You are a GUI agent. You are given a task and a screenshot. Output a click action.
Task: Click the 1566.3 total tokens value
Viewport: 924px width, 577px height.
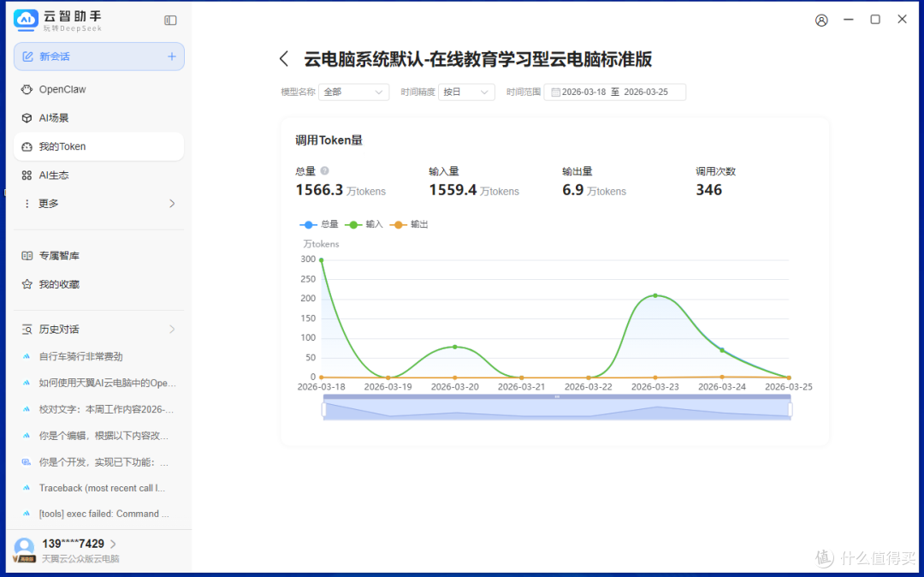click(319, 190)
